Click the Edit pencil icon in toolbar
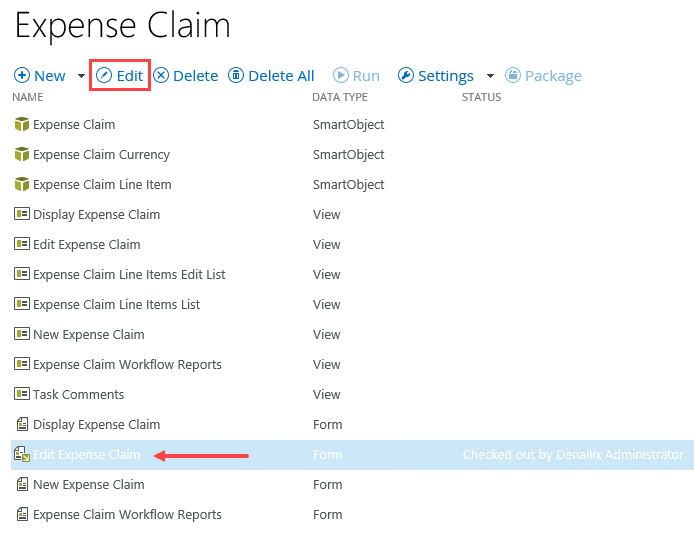This screenshot has height=535, width=694. (104, 76)
